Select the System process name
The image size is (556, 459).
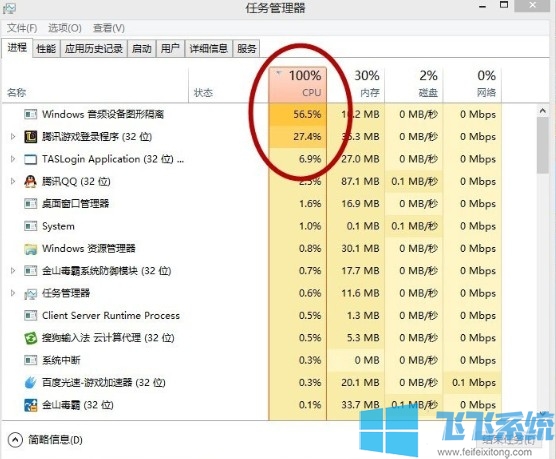tap(58, 226)
